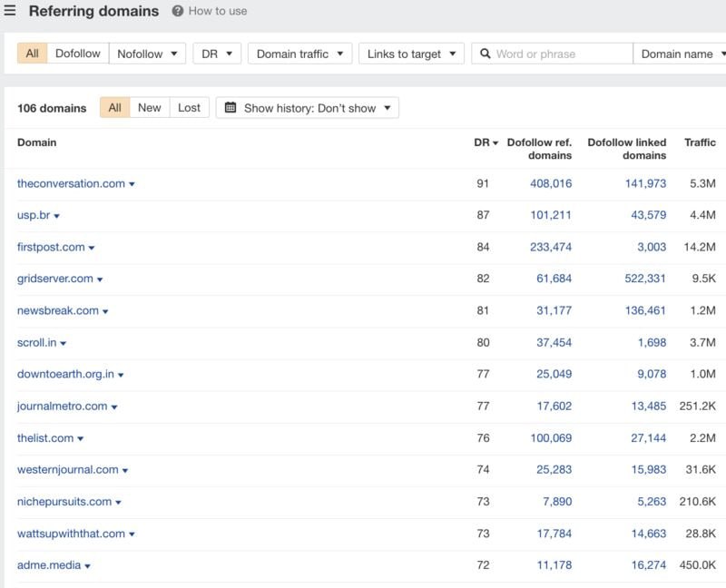The width and height of the screenshot is (726, 588).
Task: Open the Domain traffic filter dropdown
Action: pos(300,54)
